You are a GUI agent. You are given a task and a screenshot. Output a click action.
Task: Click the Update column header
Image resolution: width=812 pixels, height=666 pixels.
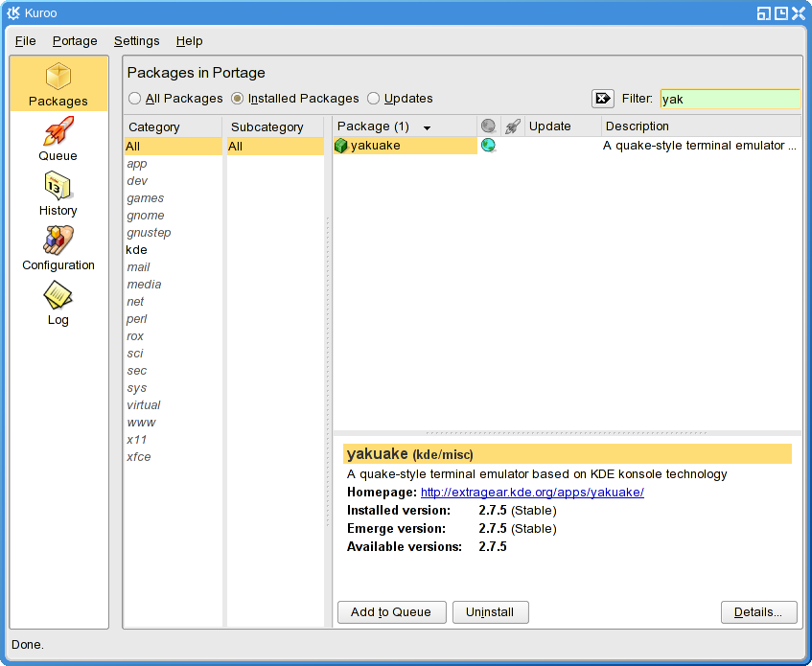(563, 126)
